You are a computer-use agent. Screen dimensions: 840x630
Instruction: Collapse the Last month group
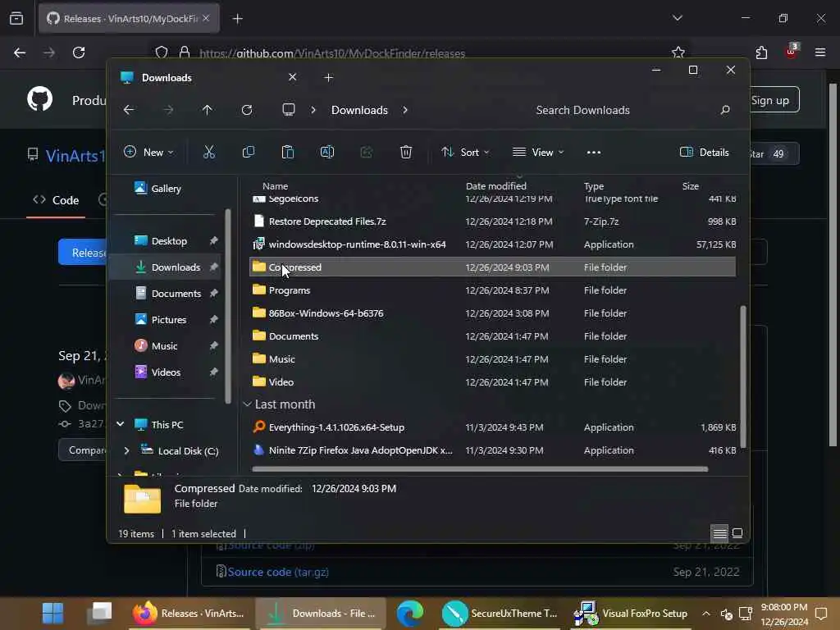pyautogui.click(x=247, y=404)
